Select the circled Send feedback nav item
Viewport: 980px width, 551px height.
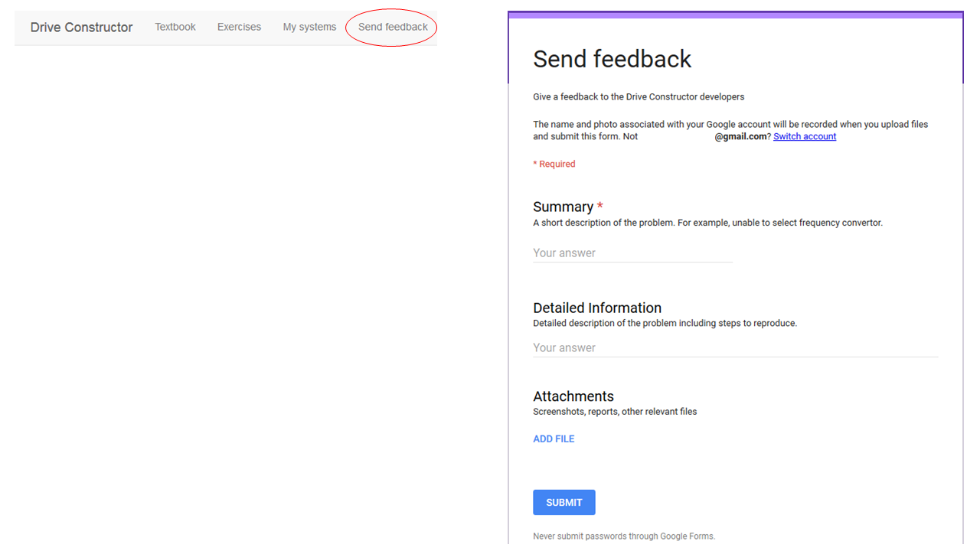393,27
